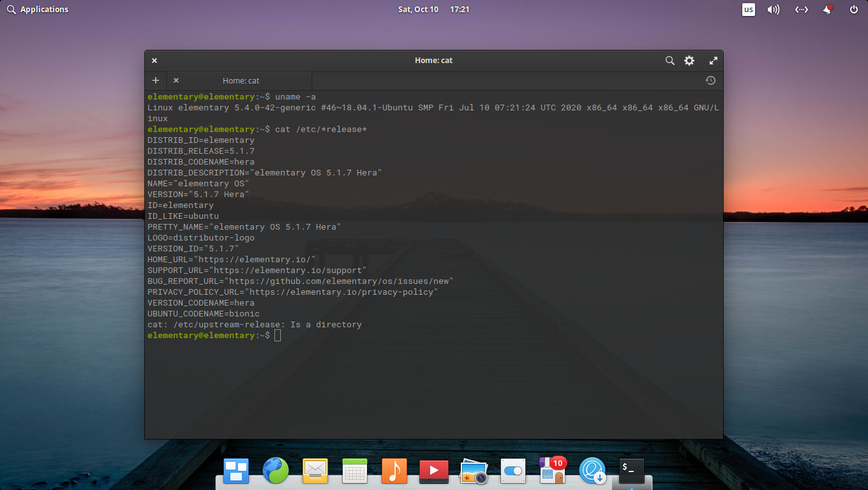Screen dimensions: 868x490
Task: Close the "Home: cat" tab
Action: [x=176, y=80]
